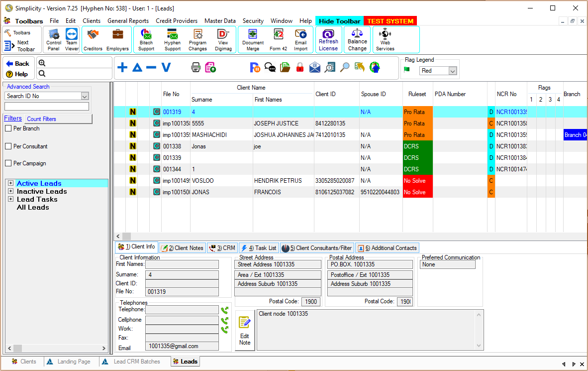This screenshot has width=588, height=371.
Task: Click the printer icon
Action: 196,68
